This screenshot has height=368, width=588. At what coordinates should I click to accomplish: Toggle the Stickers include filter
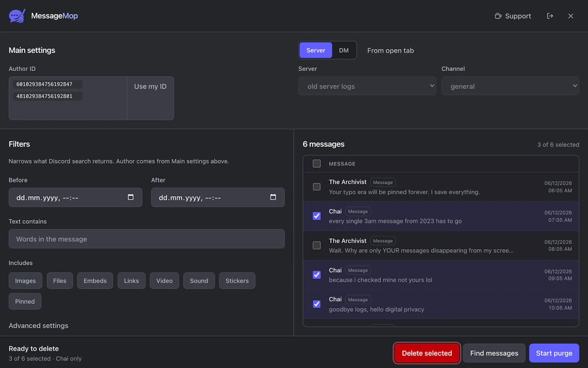pos(237,281)
